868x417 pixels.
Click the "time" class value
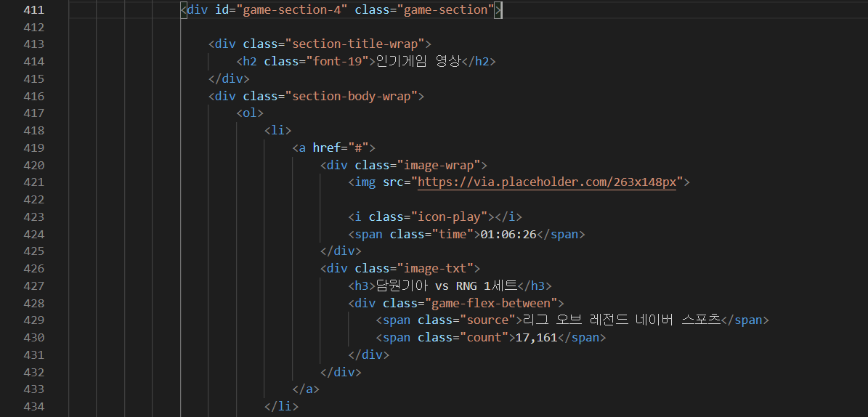coord(453,234)
